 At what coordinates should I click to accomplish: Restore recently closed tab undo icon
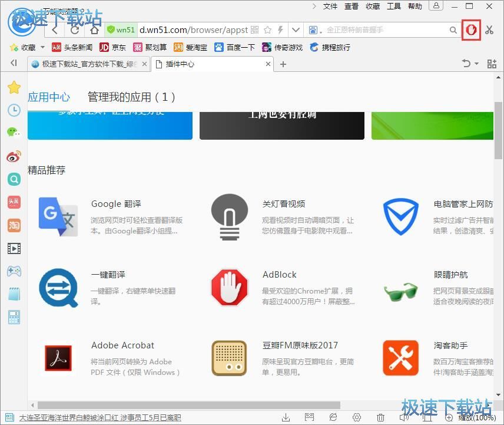coord(466,64)
